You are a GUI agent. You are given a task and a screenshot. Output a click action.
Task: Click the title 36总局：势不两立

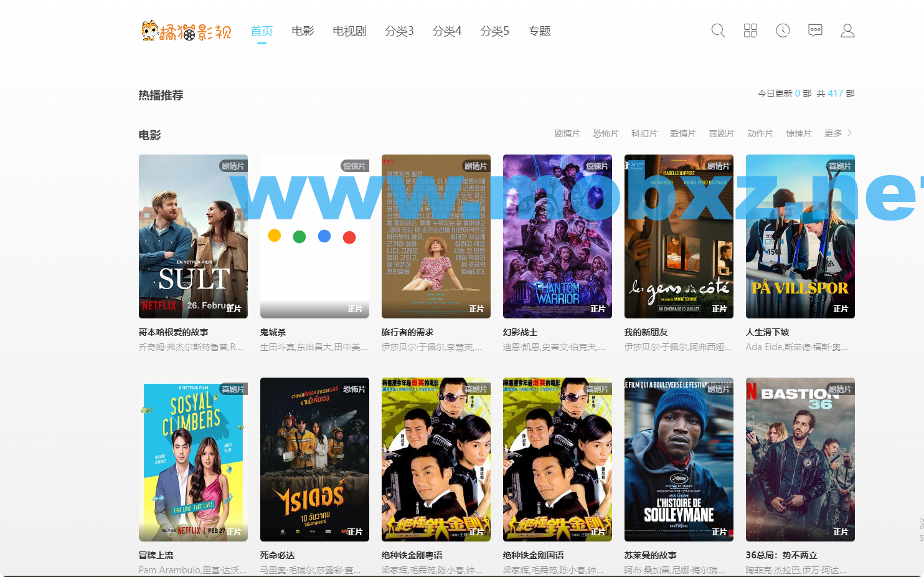tap(781, 555)
